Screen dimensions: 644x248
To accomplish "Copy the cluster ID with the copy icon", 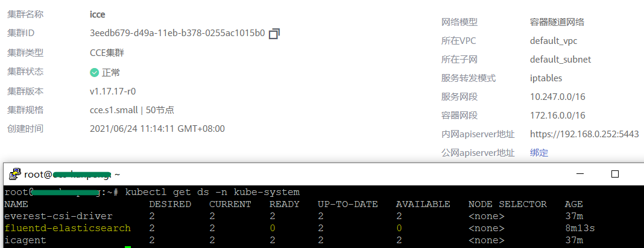I will tap(274, 34).
